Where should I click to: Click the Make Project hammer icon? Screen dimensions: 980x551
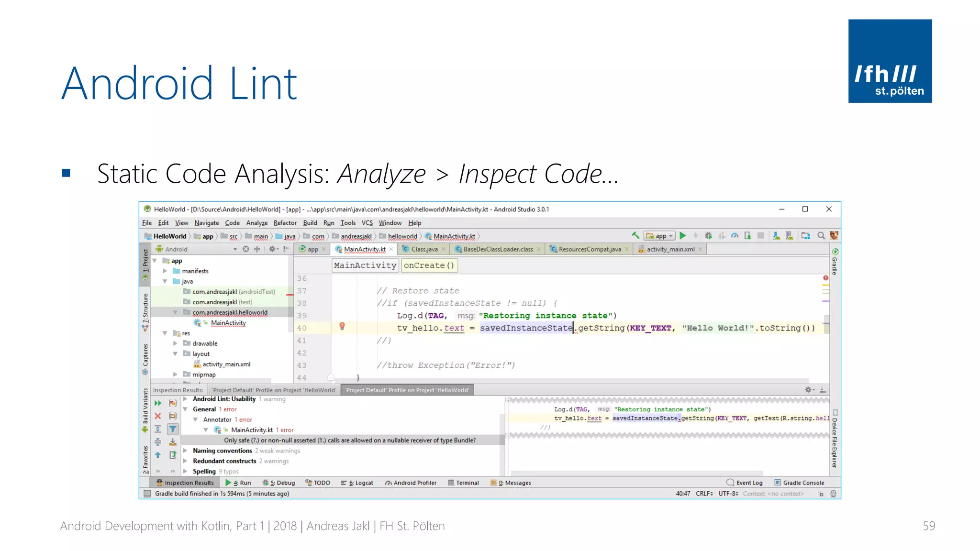[635, 236]
